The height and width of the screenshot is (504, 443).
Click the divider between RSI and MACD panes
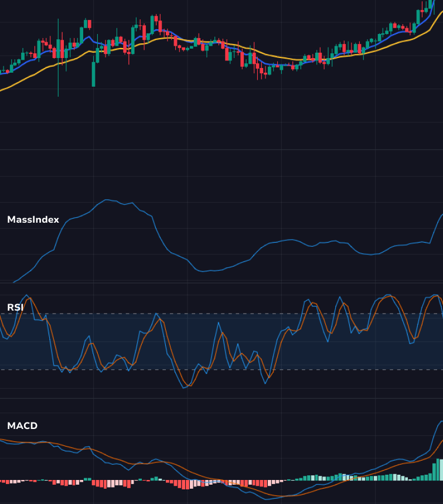(x=221, y=399)
